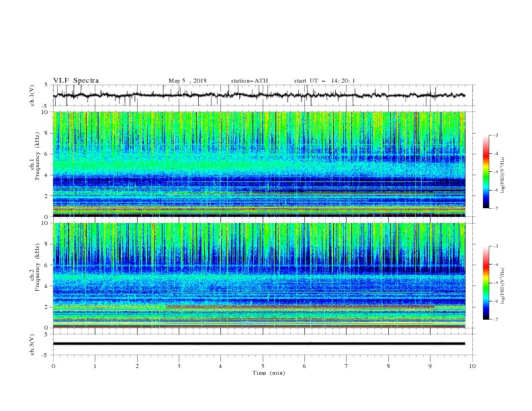This screenshot has width=532, height=411.
Task: Click time axis tick label "7"
Action: [347, 366]
